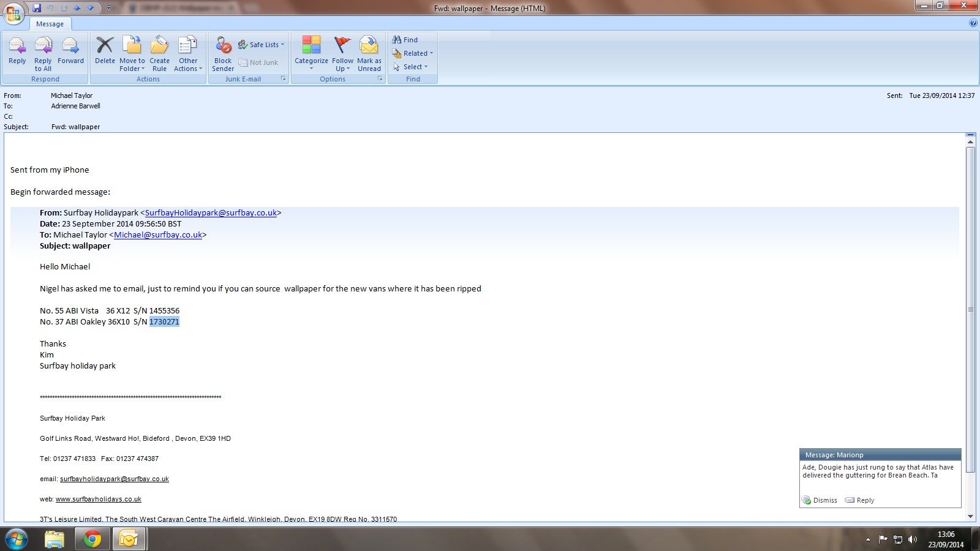The width and height of the screenshot is (980, 551).
Task: Open the round Office button menu
Action: pos(13,13)
